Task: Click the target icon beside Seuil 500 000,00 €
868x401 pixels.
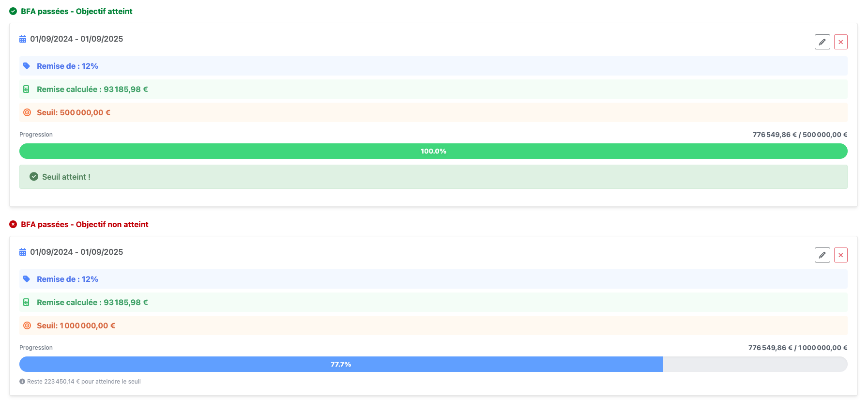Action: [27, 112]
